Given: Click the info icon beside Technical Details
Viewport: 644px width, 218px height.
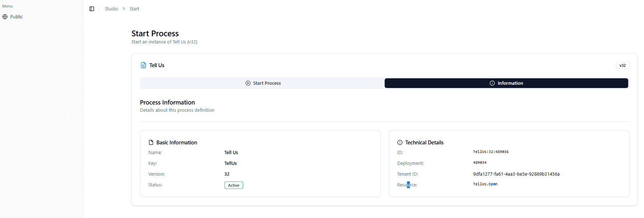Looking at the screenshot, I should tap(400, 142).
